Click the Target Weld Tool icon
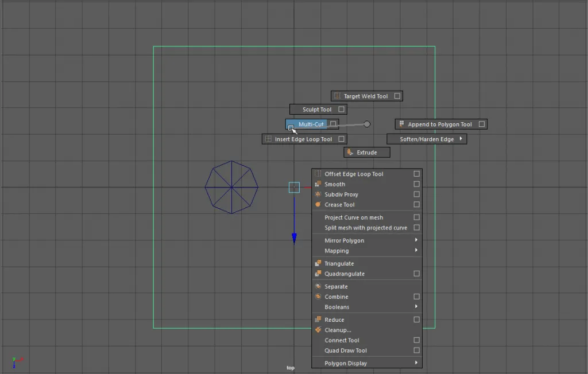588x374 pixels. (338, 96)
